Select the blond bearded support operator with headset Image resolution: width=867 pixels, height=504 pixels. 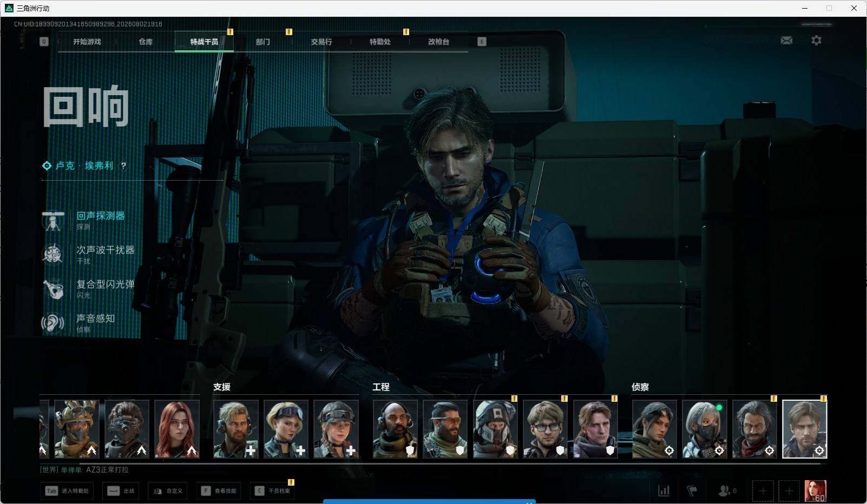click(x=236, y=429)
